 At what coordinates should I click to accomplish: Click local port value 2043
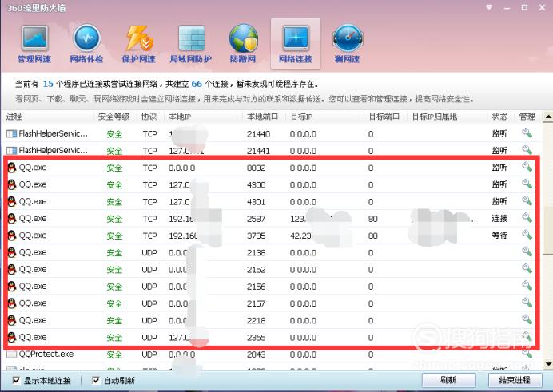(x=256, y=354)
